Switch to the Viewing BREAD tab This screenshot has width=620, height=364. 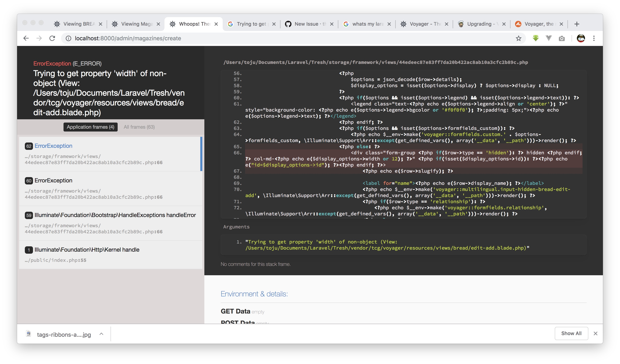[78, 24]
